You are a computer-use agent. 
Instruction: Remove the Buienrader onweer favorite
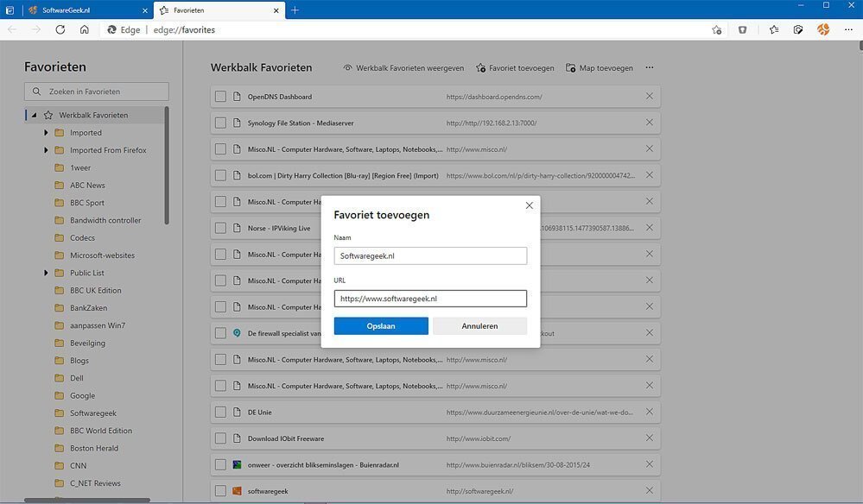650,464
